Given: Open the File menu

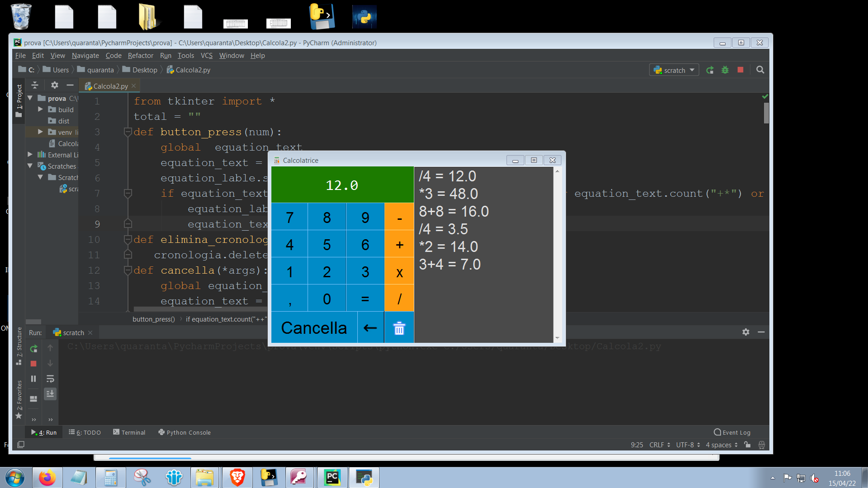Looking at the screenshot, I should tap(20, 56).
